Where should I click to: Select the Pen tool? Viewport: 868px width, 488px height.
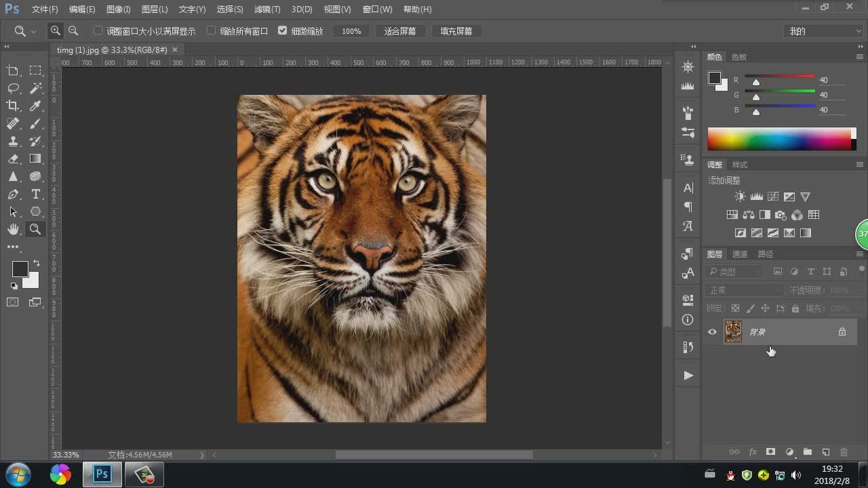(x=13, y=194)
